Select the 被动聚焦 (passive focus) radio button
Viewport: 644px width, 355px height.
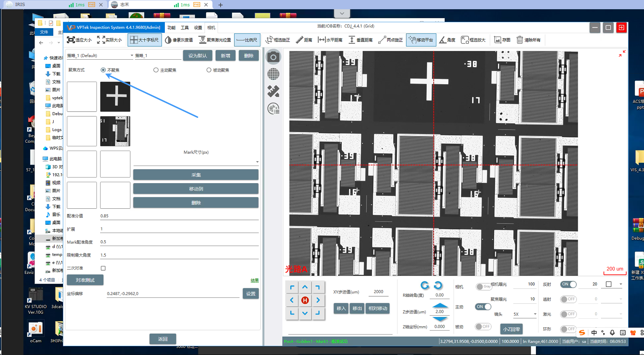click(209, 70)
